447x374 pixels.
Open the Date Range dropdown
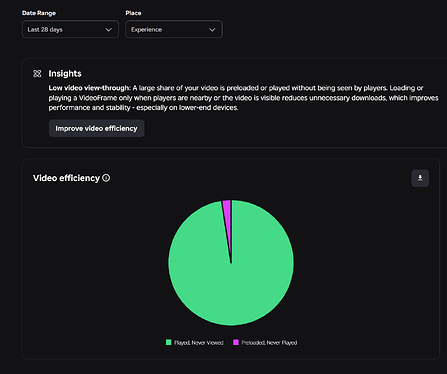click(70, 29)
